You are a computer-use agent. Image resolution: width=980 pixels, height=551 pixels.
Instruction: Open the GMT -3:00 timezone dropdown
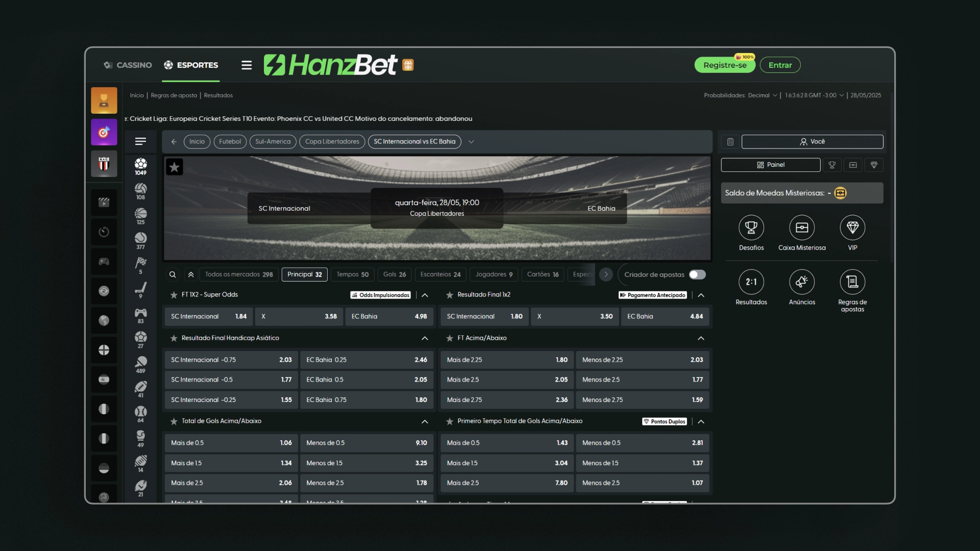pos(815,95)
